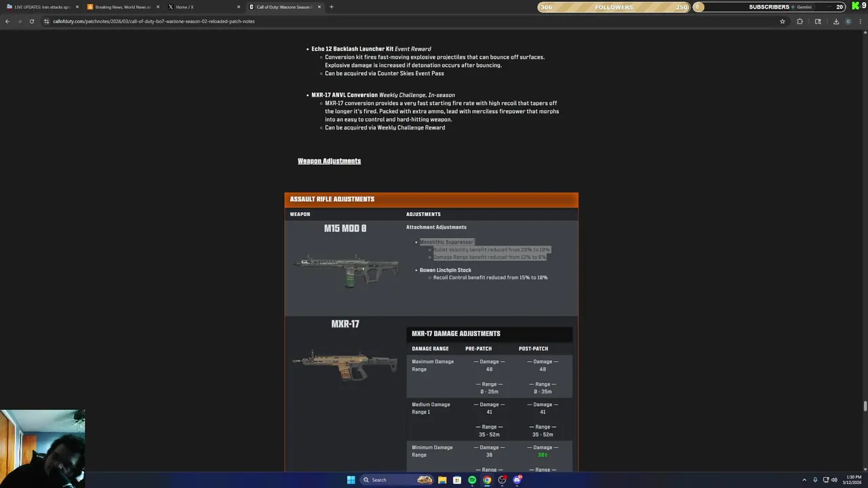Open a new browser tab
The image size is (868, 488).
point(331,7)
